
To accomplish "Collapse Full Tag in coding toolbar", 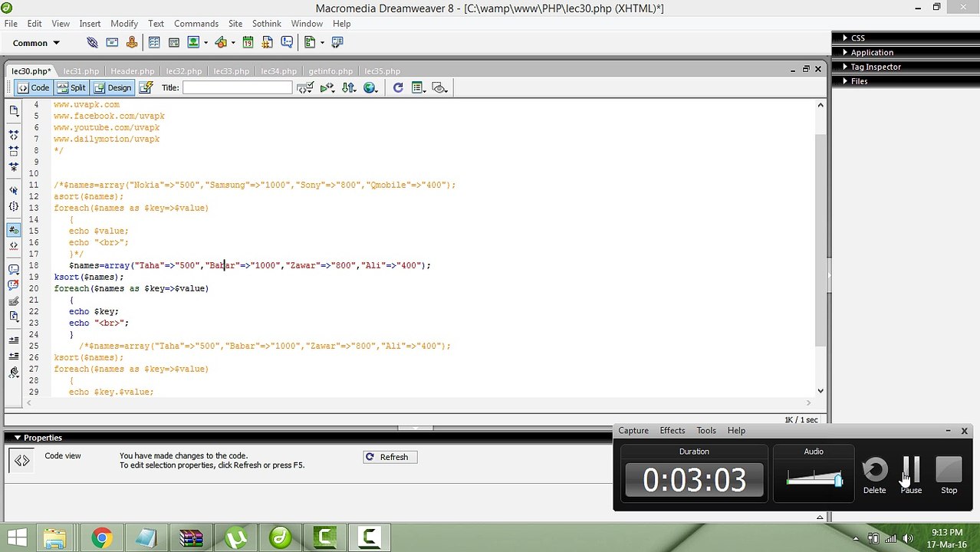I will pyautogui.click(x=14, y=135).
